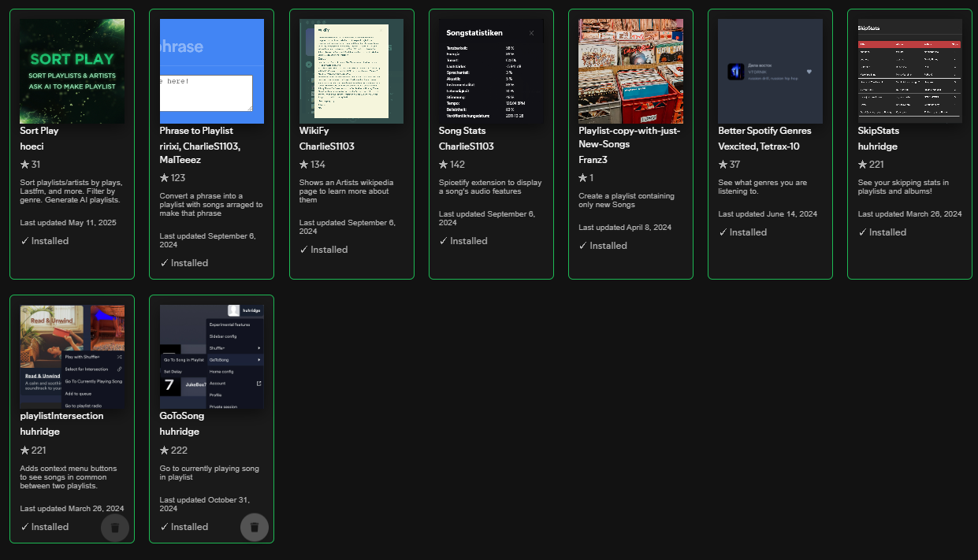Click description 'Shows an Artists wikipedia page' text
Viewport: 978px width, 560px height.
(x=347, y=192)
